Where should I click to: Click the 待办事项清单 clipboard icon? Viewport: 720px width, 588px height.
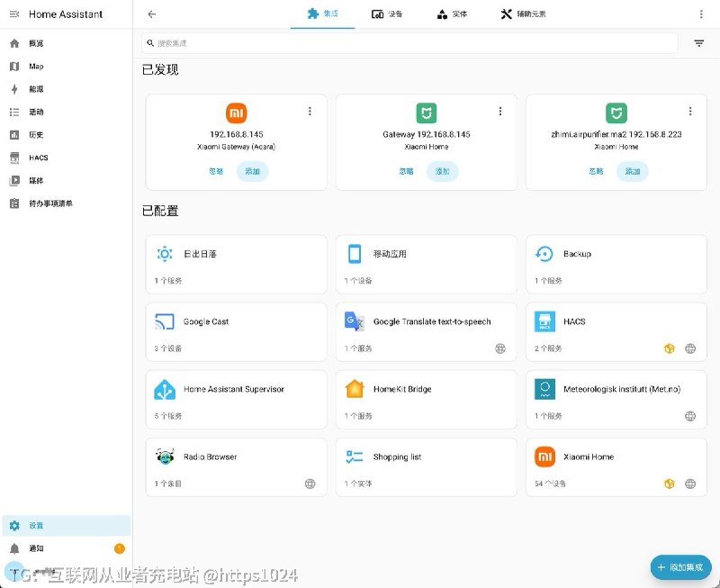coord(14,204)
